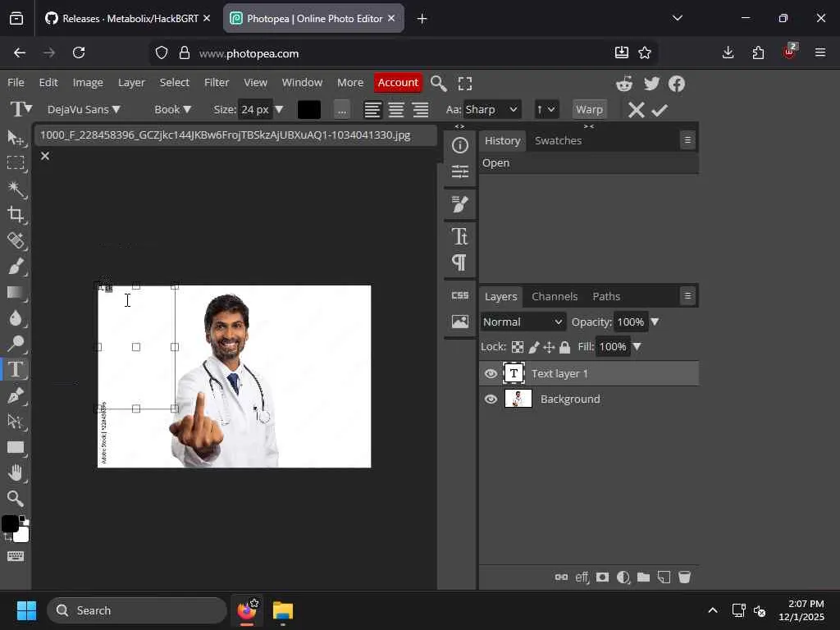
Task: Open the Filter menu
Action: point(217,83)
